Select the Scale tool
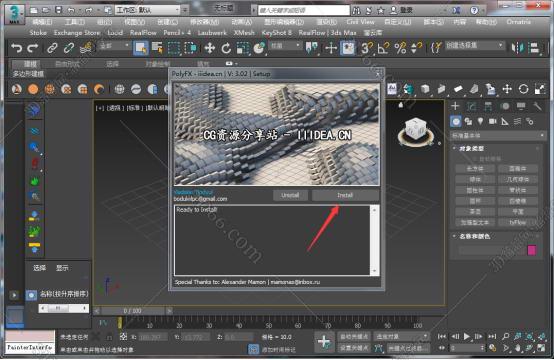This screenshot has height=360, width=554. [243, 48]
